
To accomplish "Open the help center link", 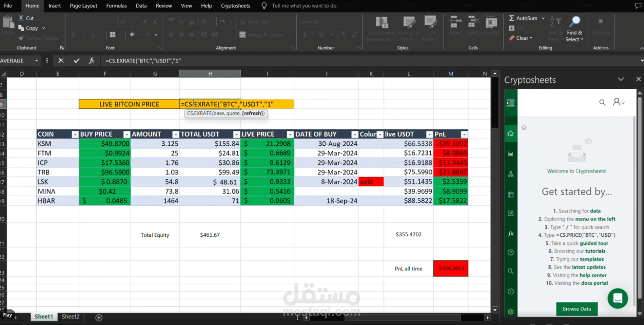I will pos(593,275).
